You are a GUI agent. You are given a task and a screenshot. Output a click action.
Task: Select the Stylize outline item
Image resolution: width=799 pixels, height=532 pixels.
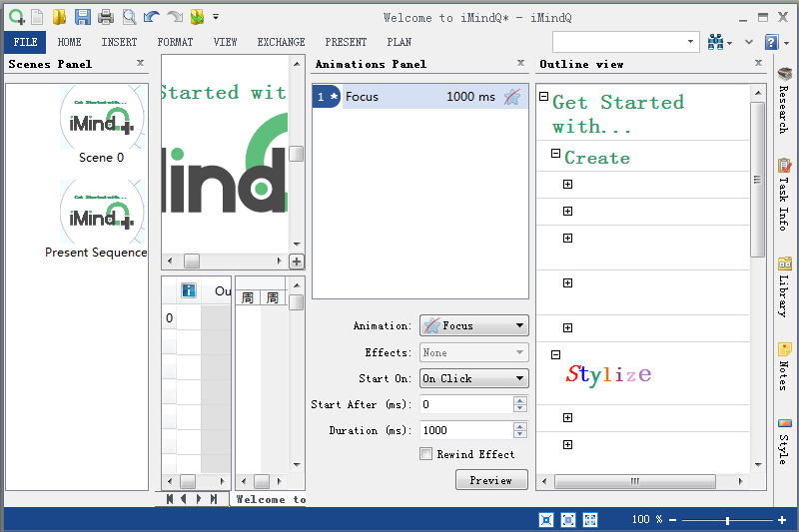pyautogui.click(x=608, y=374)
